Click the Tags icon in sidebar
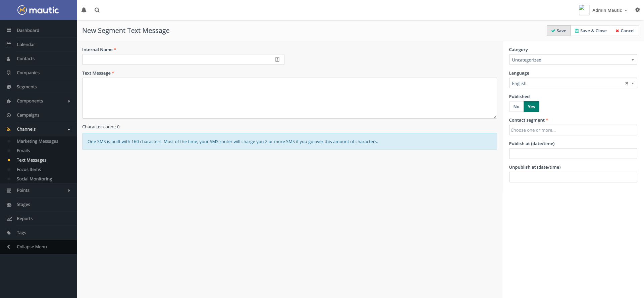This screenshot has width=644, height=298. (9, 233)
